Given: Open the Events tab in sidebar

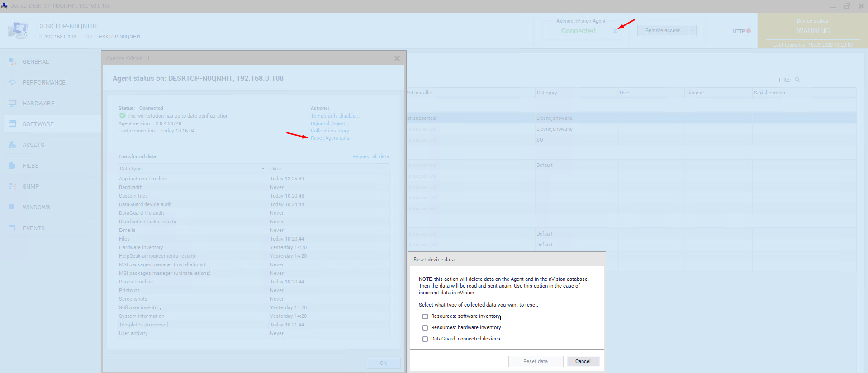Looking at the screenshot, I should point(33,228).
